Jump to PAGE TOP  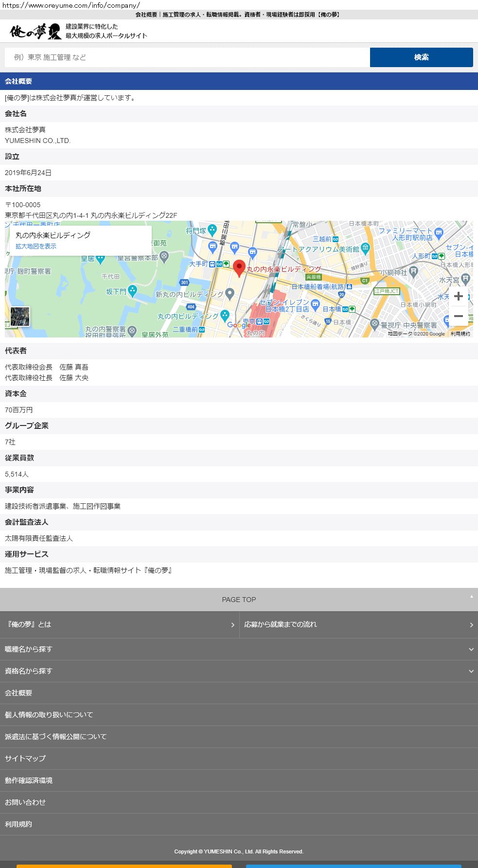coord(239,600)
